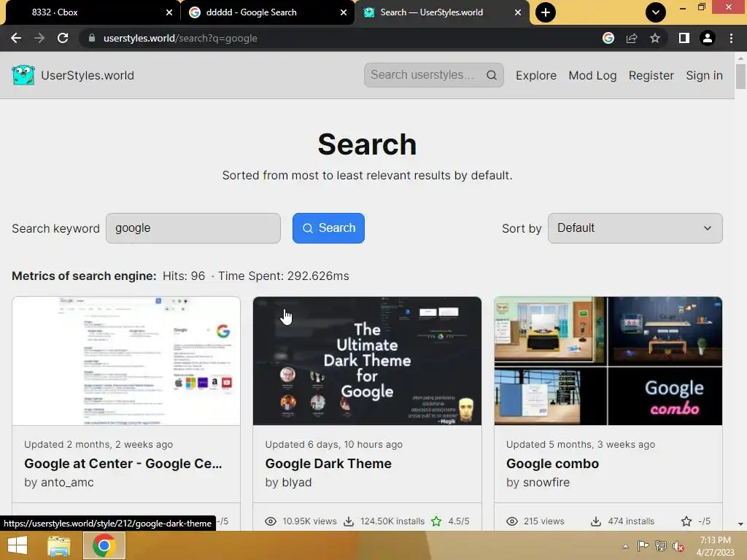
Task: Click author anto_amc
Action: (x=67, y=483)
